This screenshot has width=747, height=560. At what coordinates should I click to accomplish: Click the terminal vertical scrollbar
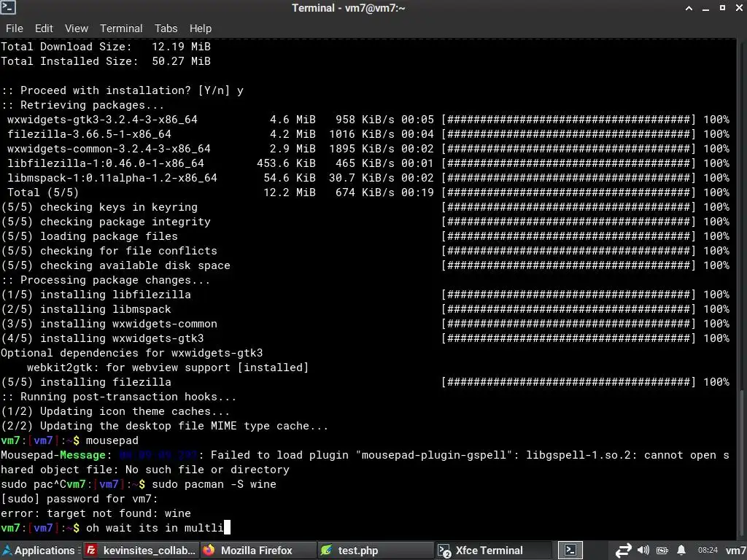pyautogui.click(x=741, y=288)
